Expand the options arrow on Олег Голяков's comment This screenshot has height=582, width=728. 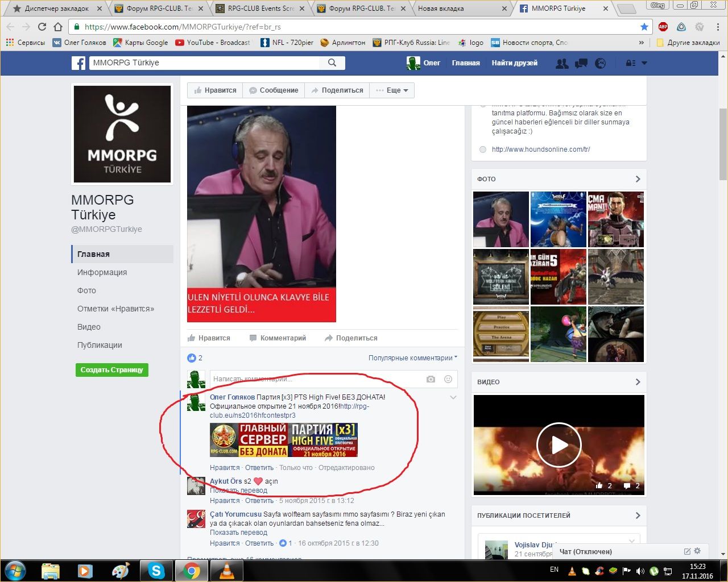[x=453, y=397]
